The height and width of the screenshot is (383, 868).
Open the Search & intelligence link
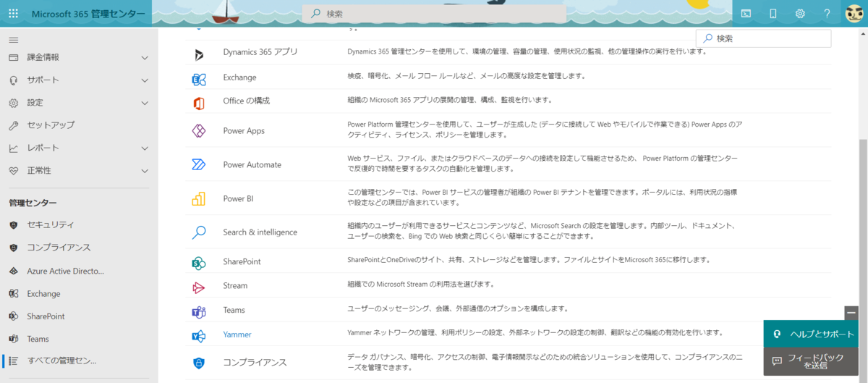[x=260, y=232]
